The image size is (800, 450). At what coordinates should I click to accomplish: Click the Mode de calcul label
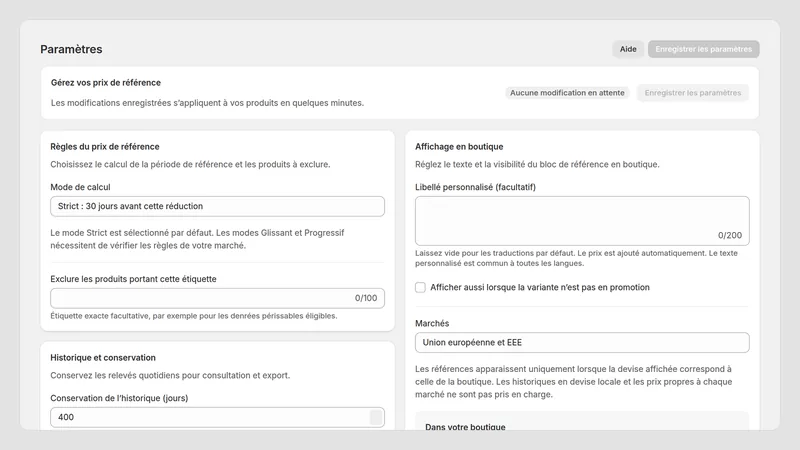pyautogui.click(x=80, y=187)
